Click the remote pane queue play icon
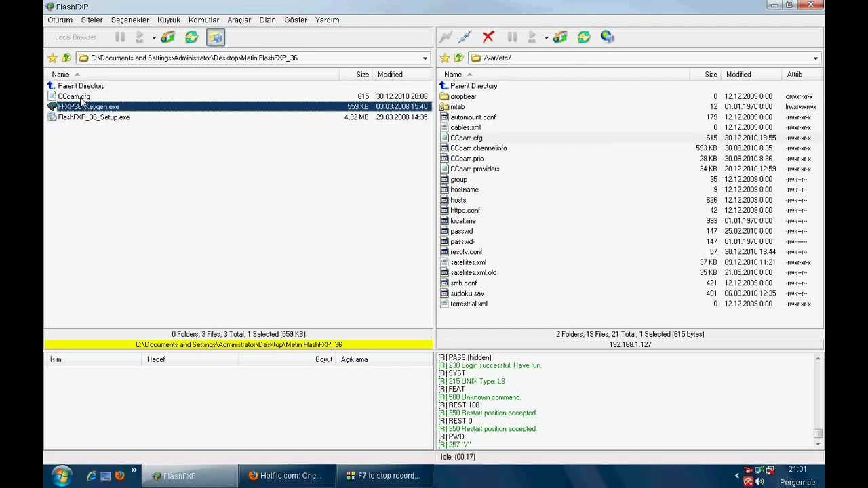 (x=532, y=37)
